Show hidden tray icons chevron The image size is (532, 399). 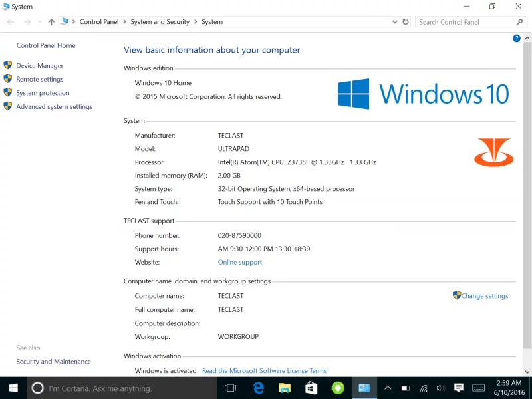(x=388, y=388)
